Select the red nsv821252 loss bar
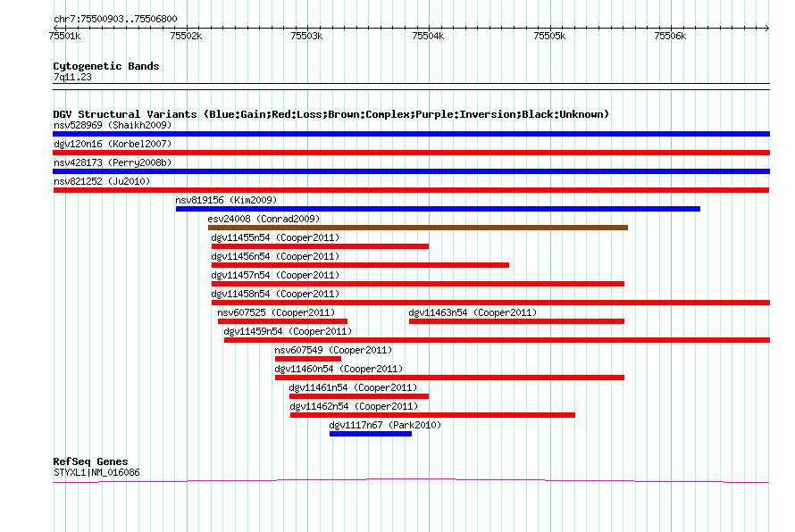795x532 pixels. coord(411,190)
